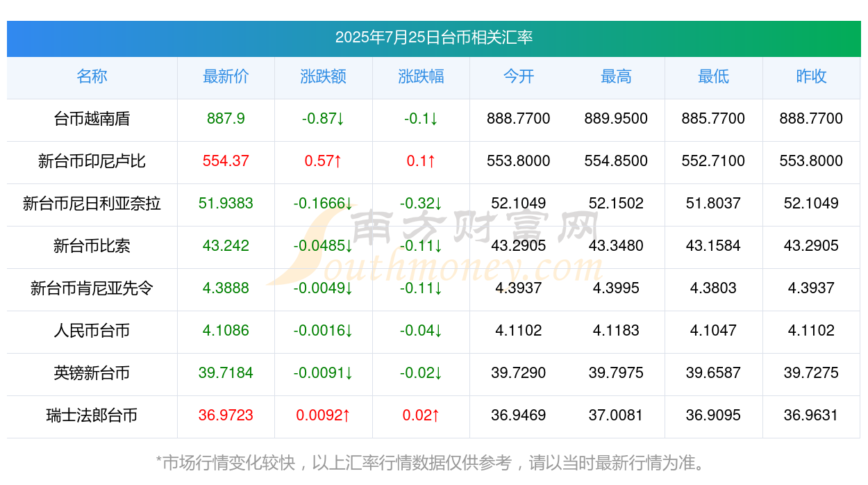This screenshot has width=868, height=485.
Task: Click the row name 英镑新台币
Action: point(92,373)
